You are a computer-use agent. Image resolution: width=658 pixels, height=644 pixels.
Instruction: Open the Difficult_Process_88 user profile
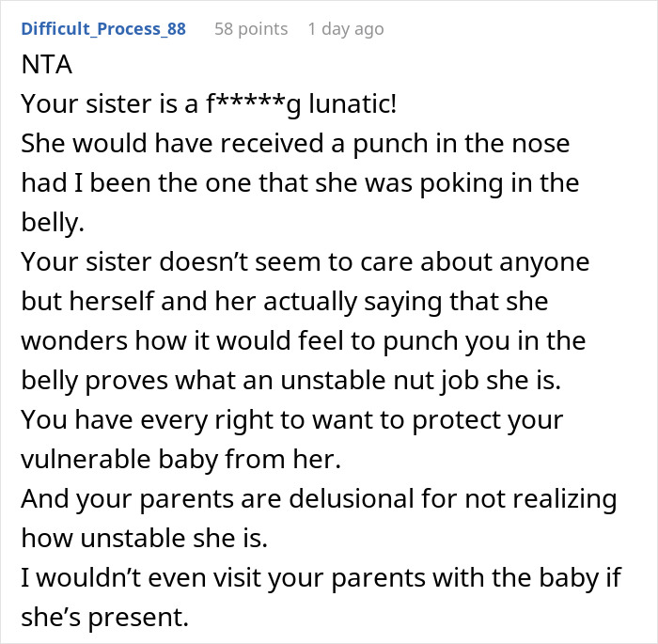[x=103, y=29]
